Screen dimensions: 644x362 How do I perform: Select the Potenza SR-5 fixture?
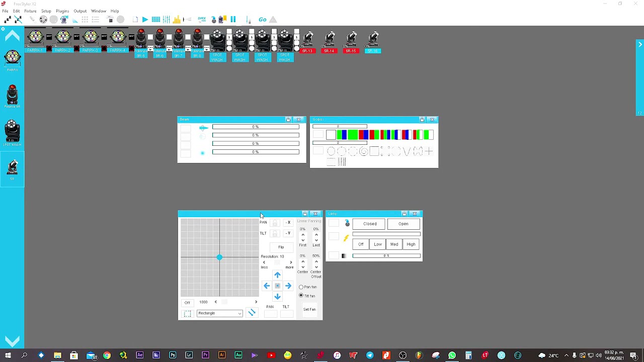click(x=141, y=44)
